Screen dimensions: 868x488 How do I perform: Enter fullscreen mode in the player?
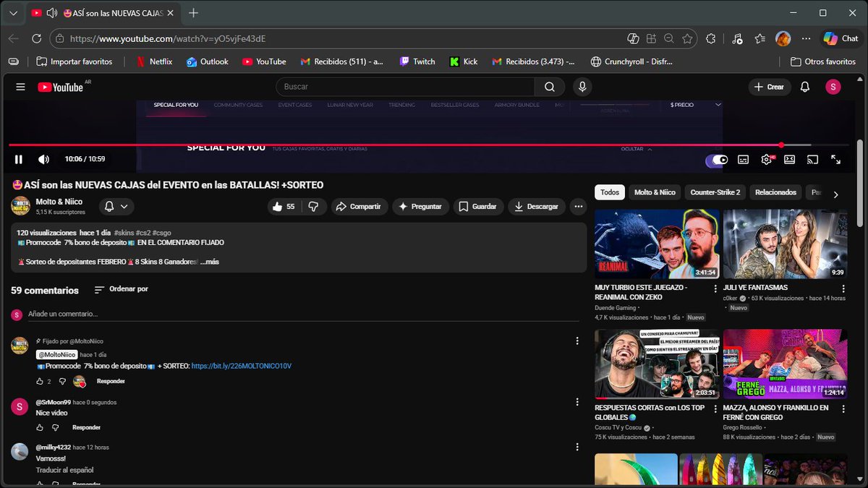[835, 159]
